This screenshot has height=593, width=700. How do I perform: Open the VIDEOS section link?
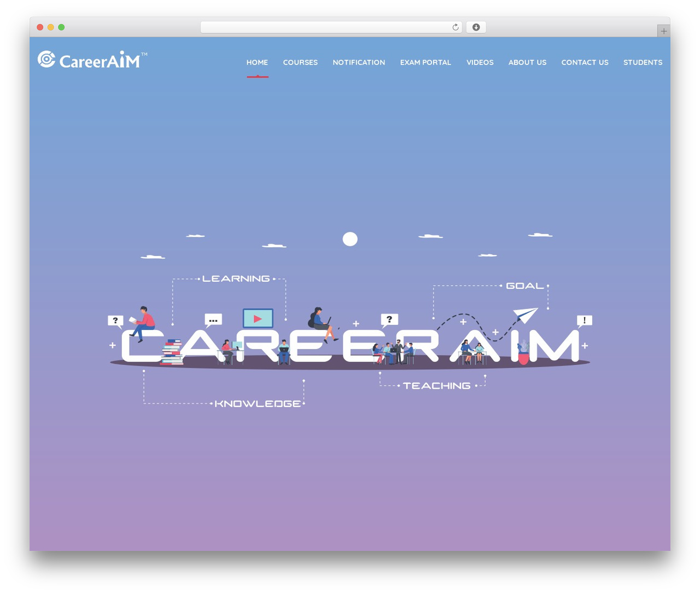(480, 62)
